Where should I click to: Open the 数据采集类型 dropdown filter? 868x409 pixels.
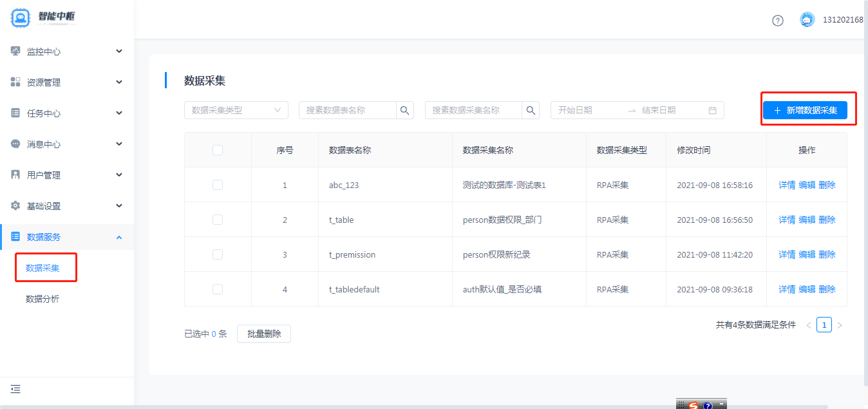(236, 110)
